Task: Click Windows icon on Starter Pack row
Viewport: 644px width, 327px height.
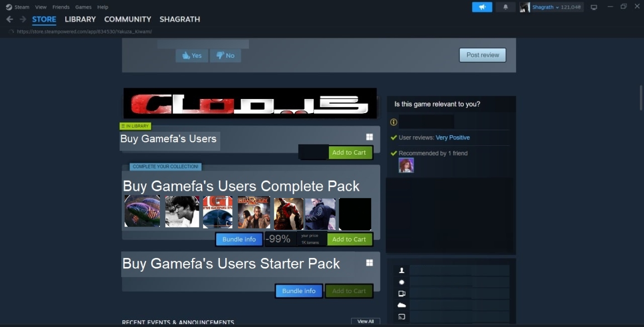Action: pyautogui.click(x=370, y=263)
